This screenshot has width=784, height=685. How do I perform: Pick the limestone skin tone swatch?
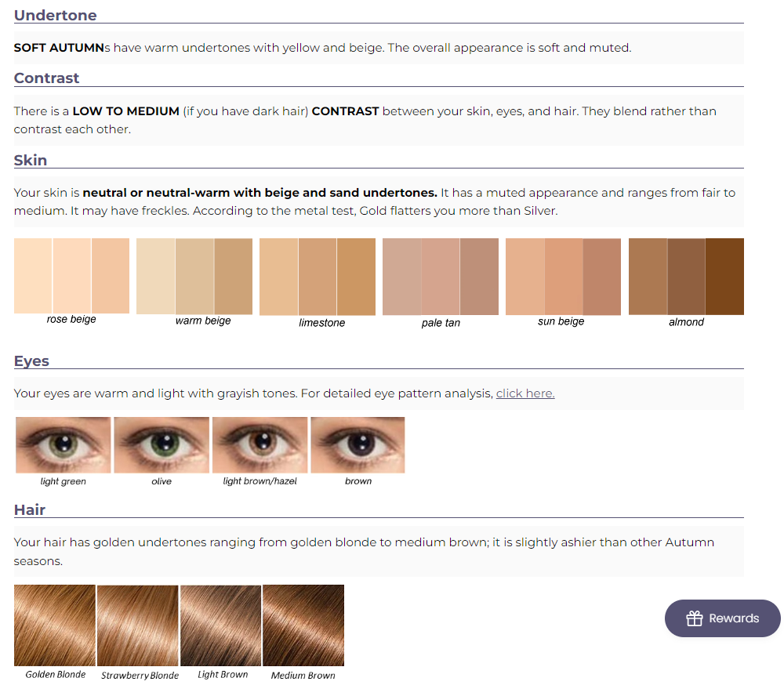tap(318, 277)
